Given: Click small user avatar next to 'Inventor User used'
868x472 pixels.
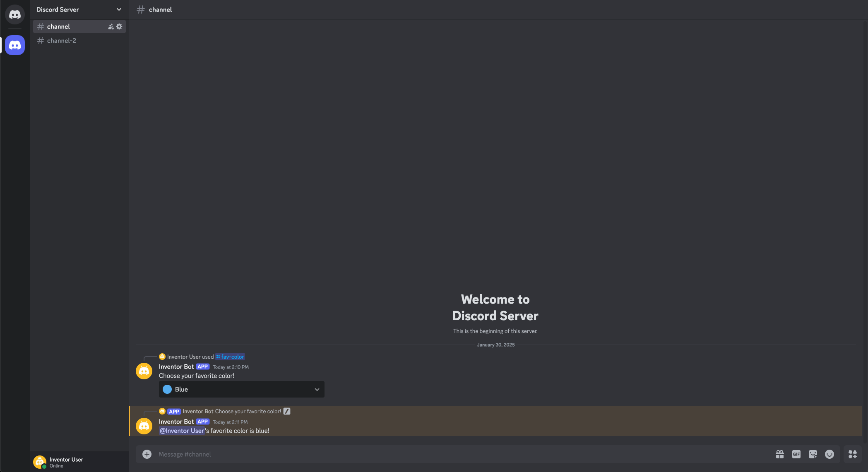Looking at the screenshot, I should click(x=162, y=357).
